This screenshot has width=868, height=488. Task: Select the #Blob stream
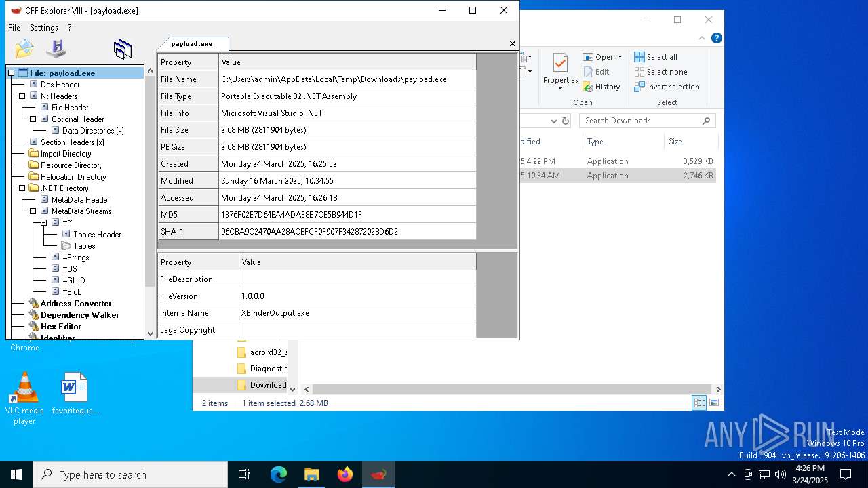click(72, 292)
